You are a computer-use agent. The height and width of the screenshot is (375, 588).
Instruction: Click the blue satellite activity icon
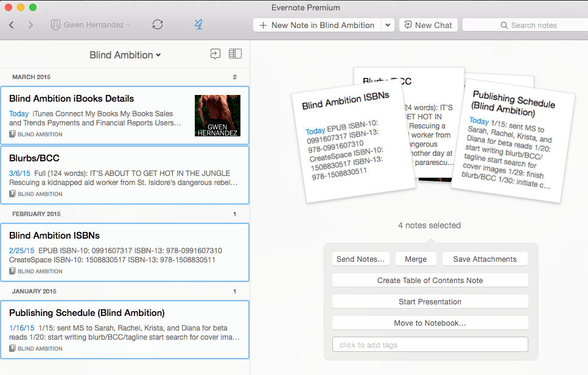(198, 25)
